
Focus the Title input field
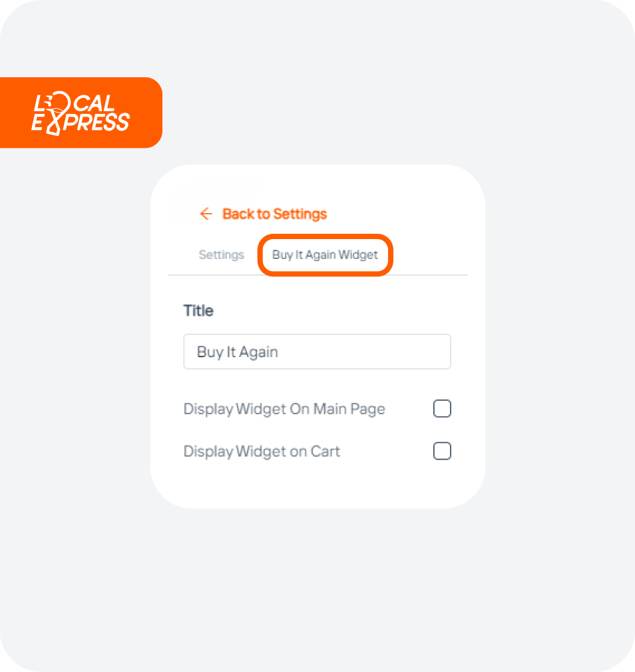(317, 352)
